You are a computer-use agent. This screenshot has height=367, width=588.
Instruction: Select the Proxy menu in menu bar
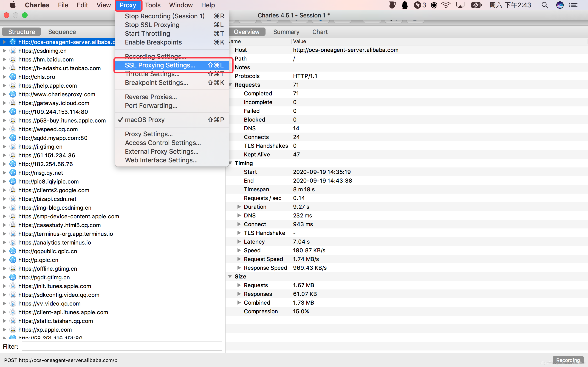click(128, 5)
